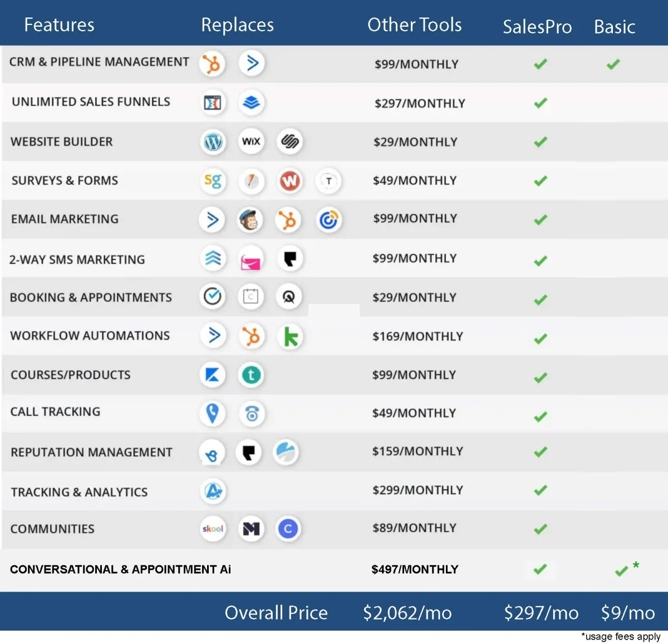
Task: Click the 'SalesPro' column header
Action: point(537,27)
